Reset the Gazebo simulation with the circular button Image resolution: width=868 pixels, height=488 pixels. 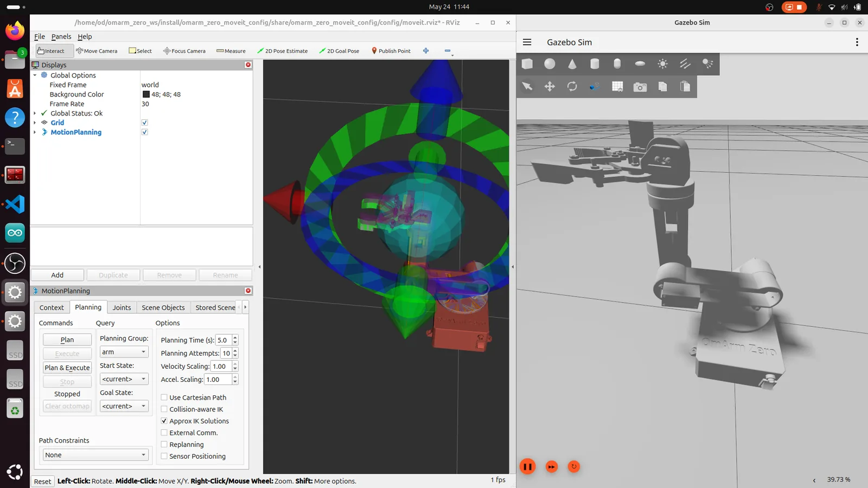pos(573,466)
